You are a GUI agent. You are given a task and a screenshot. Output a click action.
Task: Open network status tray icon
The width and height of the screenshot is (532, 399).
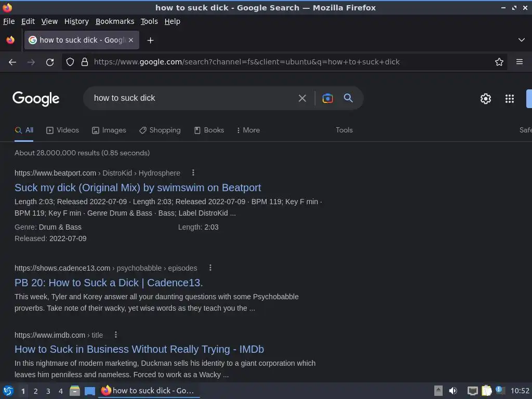[x=472, y=391]
